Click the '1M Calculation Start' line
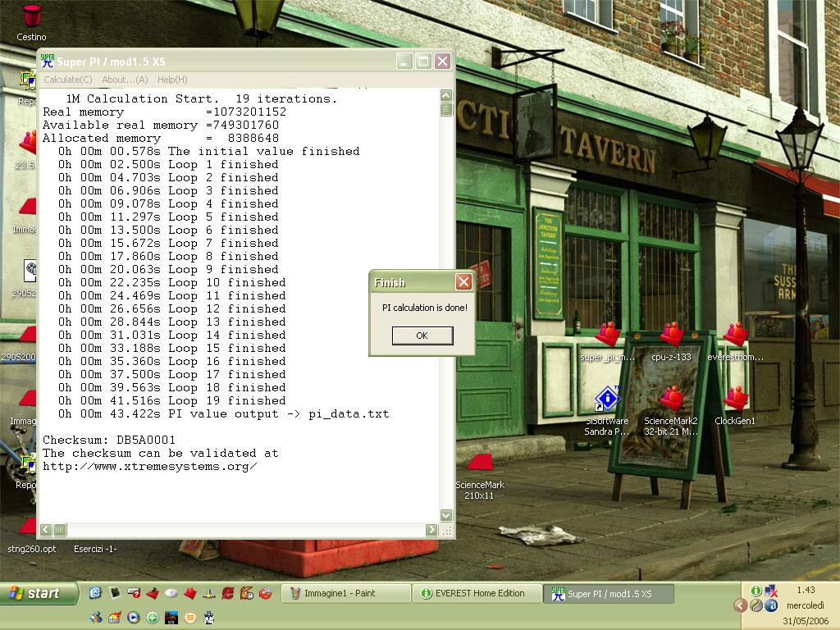Image resolution: width=840 pixels, height=630 pixels. pyautogui.click(x=202, y=98)
